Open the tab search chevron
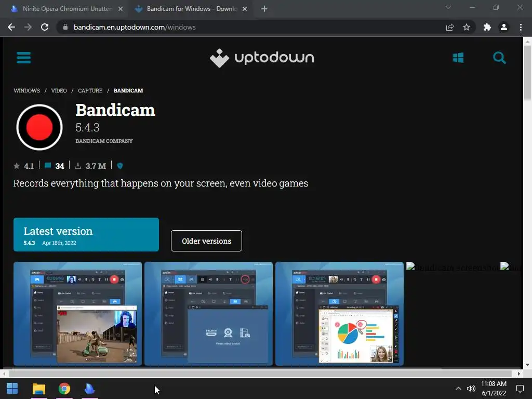 tap(448, 7)
